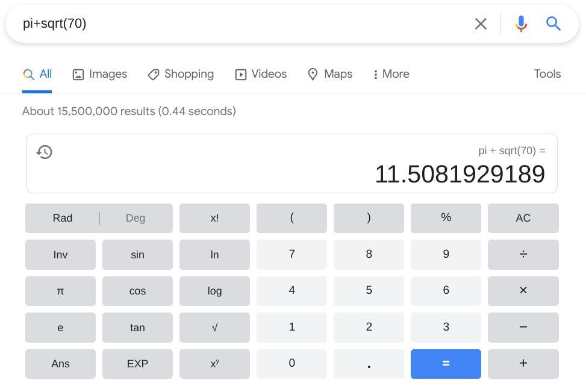This screenshot has height=392, width=586.
Task: Click the search input containing pi+sqrt(70)
Action: (x=241, y=23)
